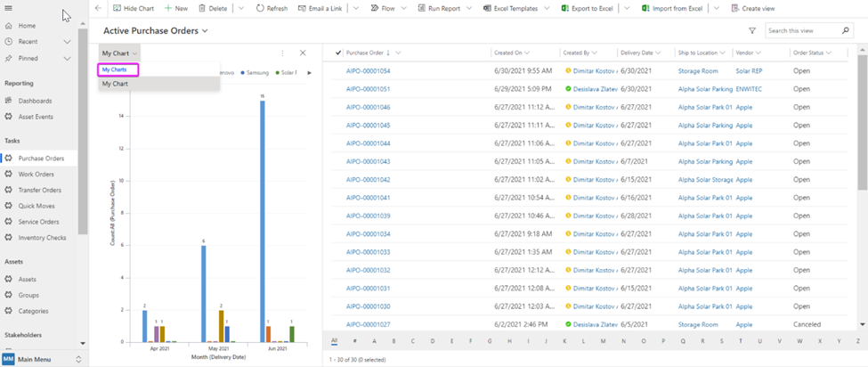Toggle select-all checkmark in grid header
The image size is (868, 367).
coord(337,53)
